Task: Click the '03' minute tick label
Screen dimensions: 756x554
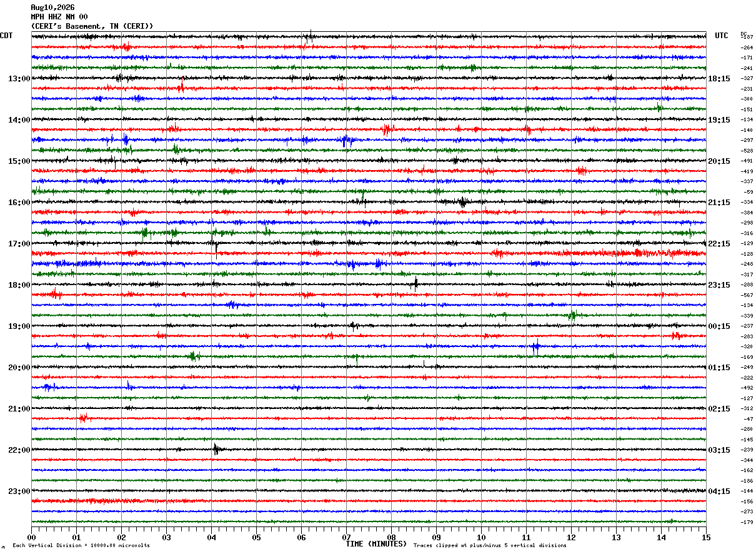Action: coord(166,537)
